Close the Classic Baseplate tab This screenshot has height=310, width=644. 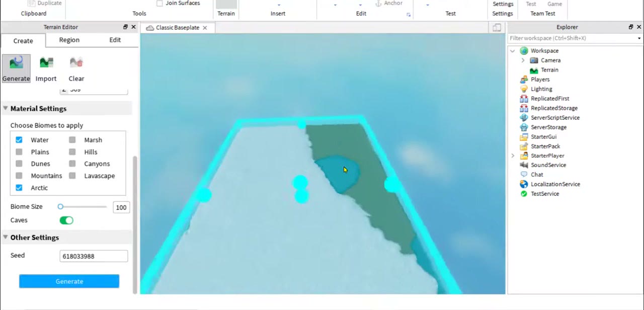(205, 28)
